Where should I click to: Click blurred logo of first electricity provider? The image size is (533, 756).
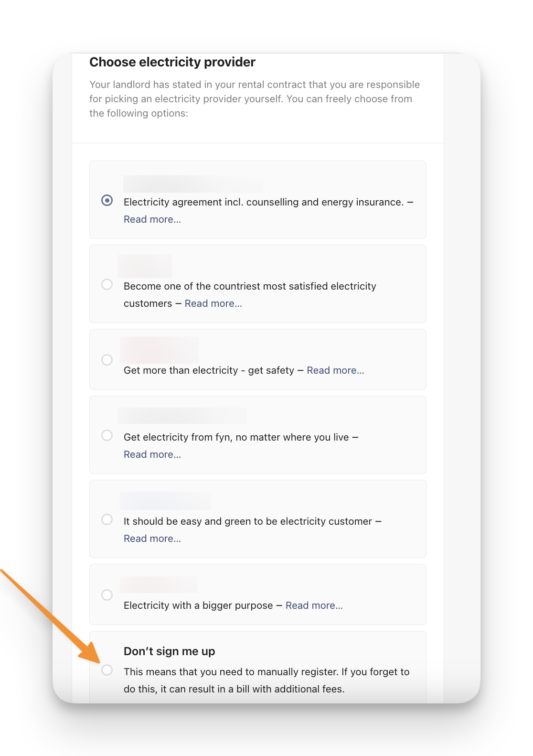193,184
